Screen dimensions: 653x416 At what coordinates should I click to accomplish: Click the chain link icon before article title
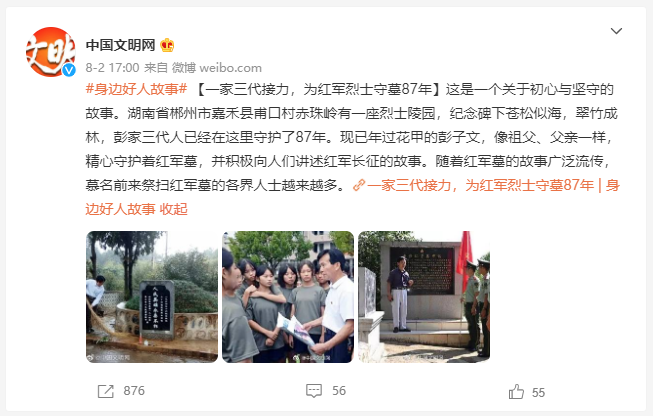pos(359,185)
